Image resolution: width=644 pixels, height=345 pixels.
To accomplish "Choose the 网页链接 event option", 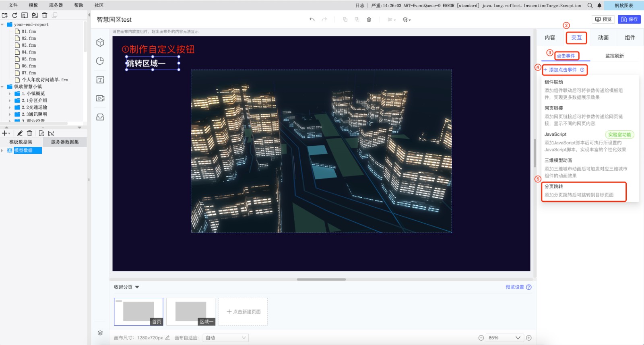I will tap(584, 116).
